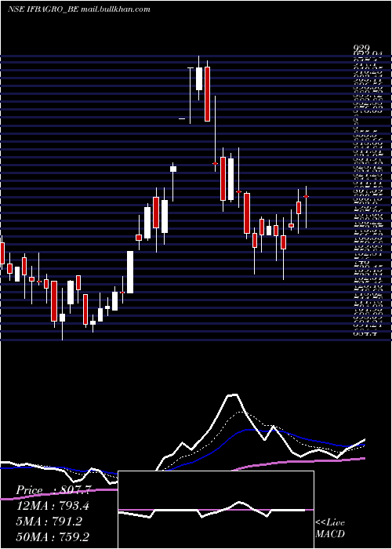Select the Price : 807.7 readout
Viewport: 392px width, 549px height.
tap(54, 490)
